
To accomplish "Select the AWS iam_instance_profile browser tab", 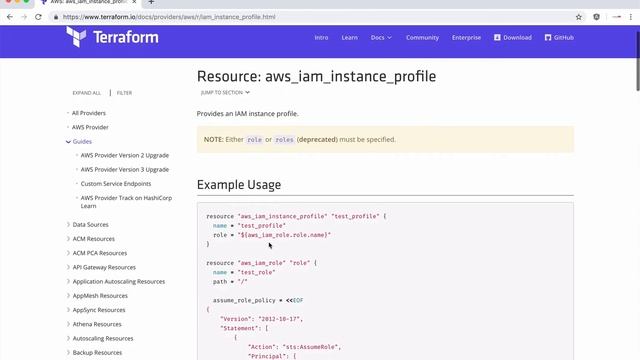I will click(88, 2).
